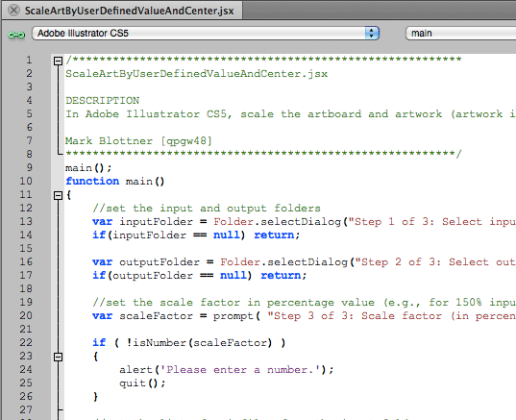Collapse the isNumber if-block fold marker
This screenshot has height=420, width=516.
point(59,357)
